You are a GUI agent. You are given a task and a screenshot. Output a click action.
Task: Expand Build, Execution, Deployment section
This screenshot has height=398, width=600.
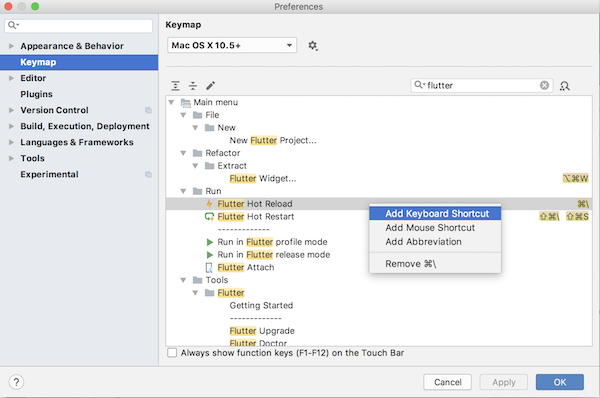pyautogui.click(x=11, y=126)
